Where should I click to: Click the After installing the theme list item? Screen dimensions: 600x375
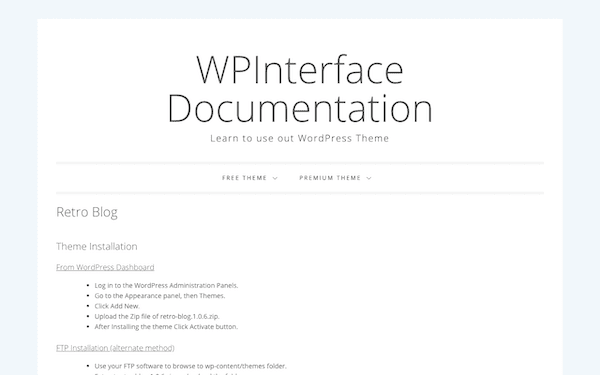pyautogui.click(x=166, y=327)
